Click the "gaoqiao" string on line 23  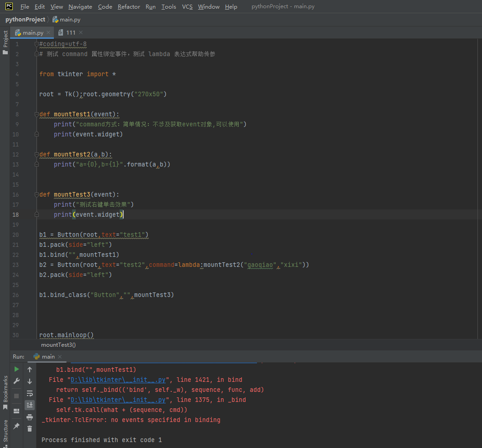pyautogui.click(x=260, y=265)
